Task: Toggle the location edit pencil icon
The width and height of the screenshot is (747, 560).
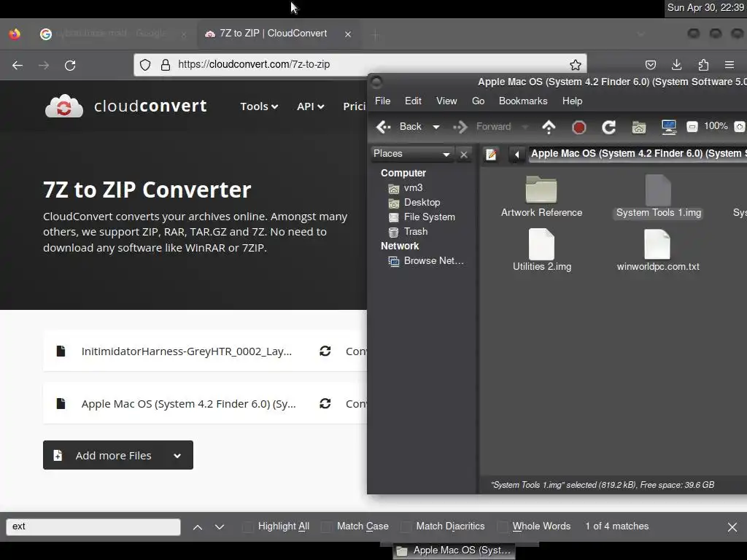Action: point(491,155)
